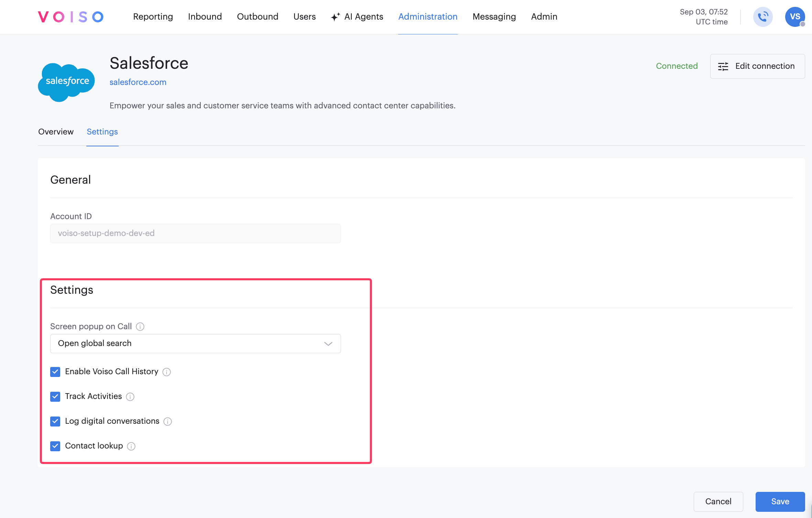Show info for Enable Voiso Call History

[167, 372]
